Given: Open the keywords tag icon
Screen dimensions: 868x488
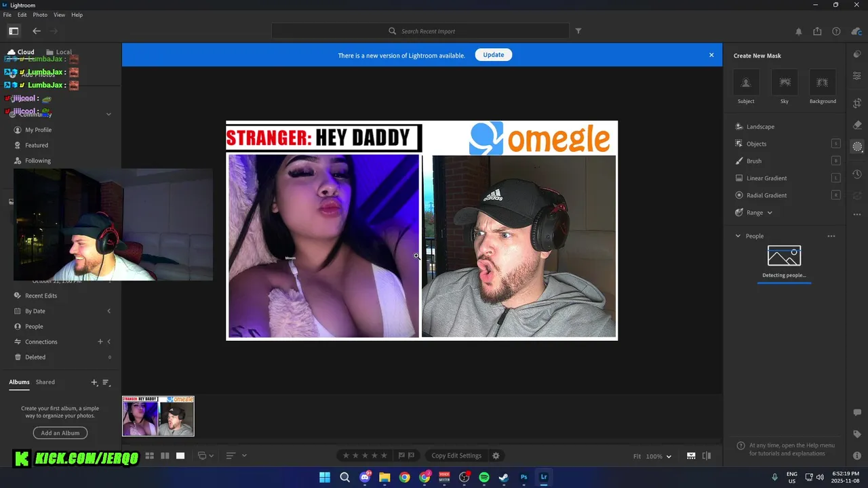Looking at the screenshot, I should pos(857,434).
